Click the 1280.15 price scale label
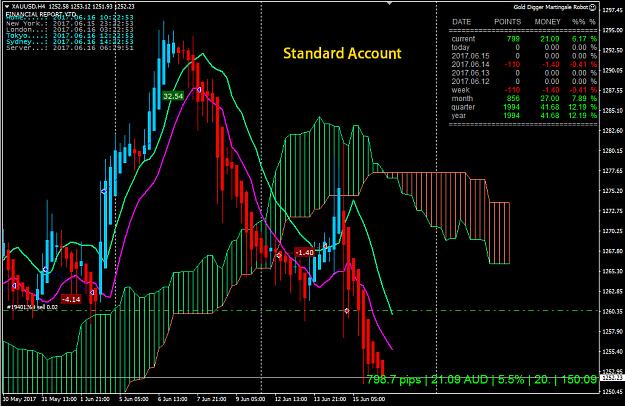 click(613, 151)
